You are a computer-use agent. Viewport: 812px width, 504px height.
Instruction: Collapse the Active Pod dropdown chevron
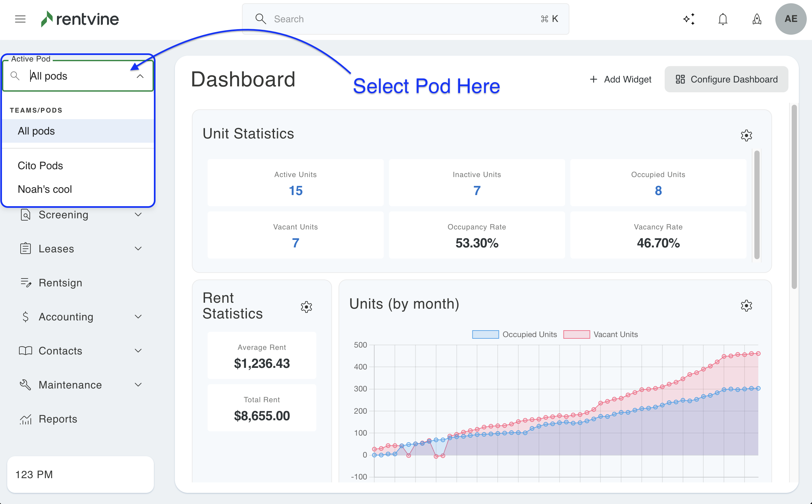[x=140, y=76]
